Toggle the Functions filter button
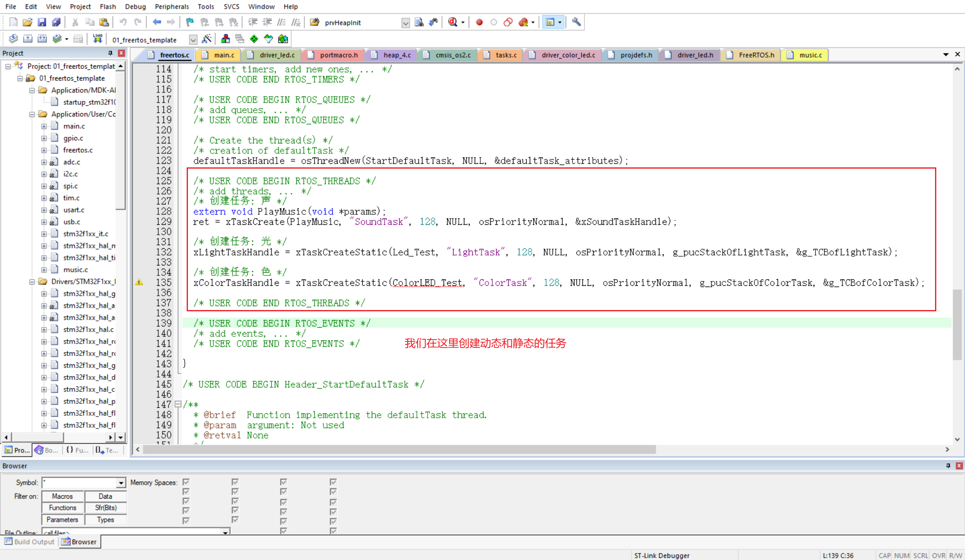The height and width of the screenshot is (560, 965). pos(63,508)
